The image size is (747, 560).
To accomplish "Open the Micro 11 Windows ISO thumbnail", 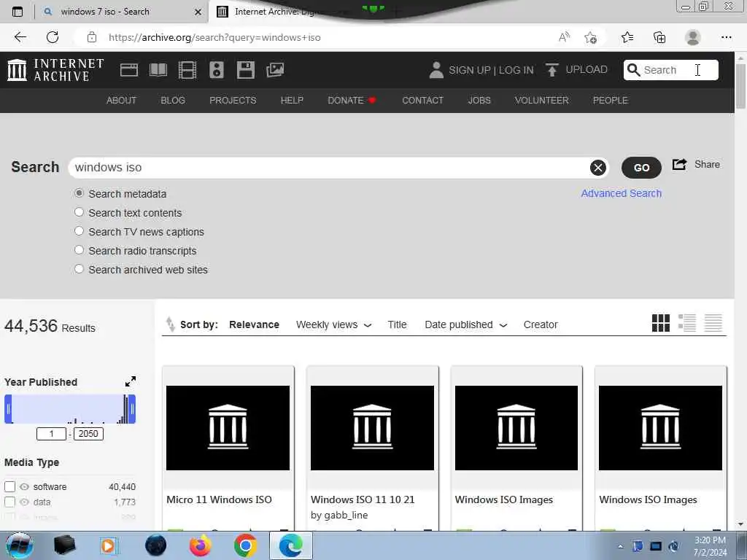I will coord(228,427).
